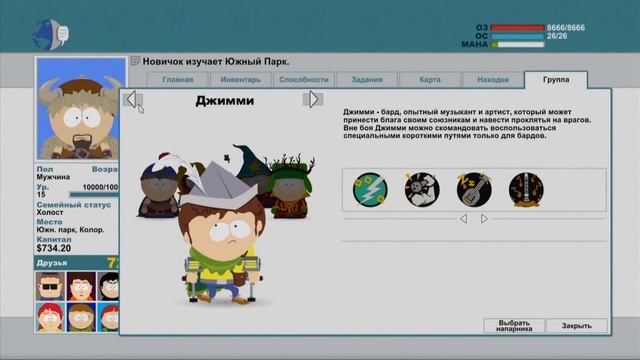Select red-haired friend thumbnail in bottom row
This screenshot has width=640, height=360.
pos(50,317)
